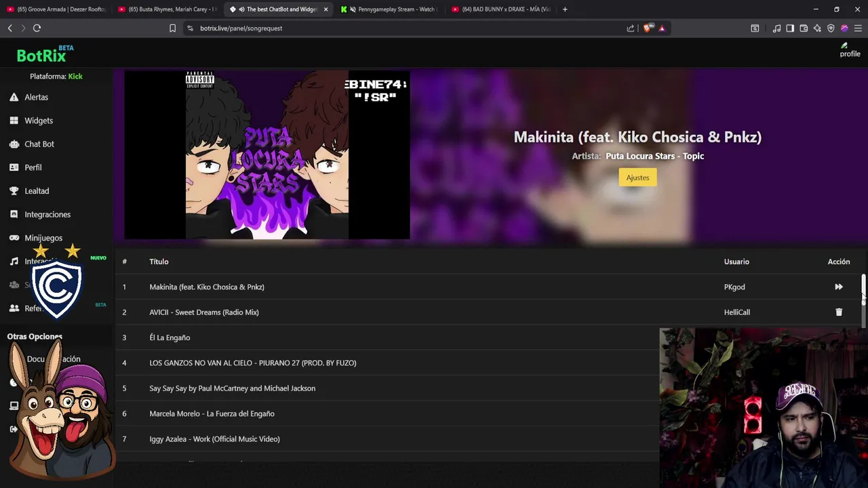
Task: Click the Integraciones icon
Action: (x=14, y=214)
